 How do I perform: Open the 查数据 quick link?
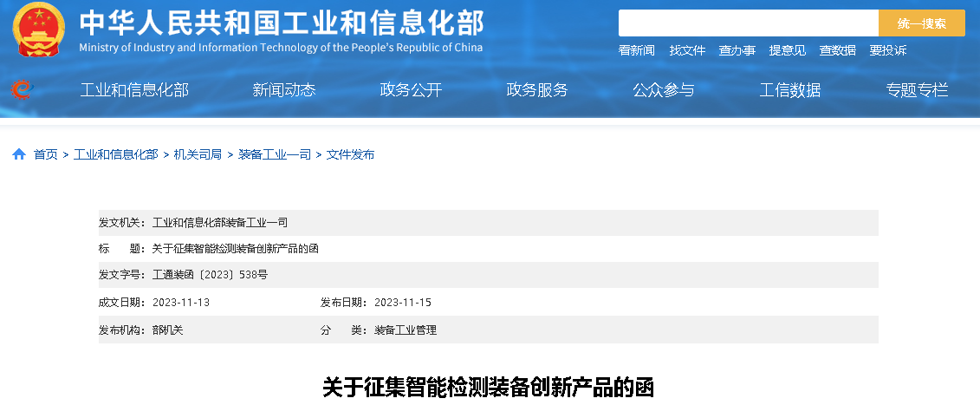click(x=838, y=50)
